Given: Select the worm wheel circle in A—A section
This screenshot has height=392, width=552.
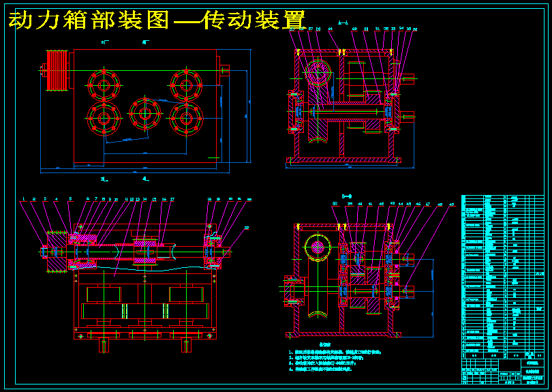Looking at the screenshot, I should point(318,73).
